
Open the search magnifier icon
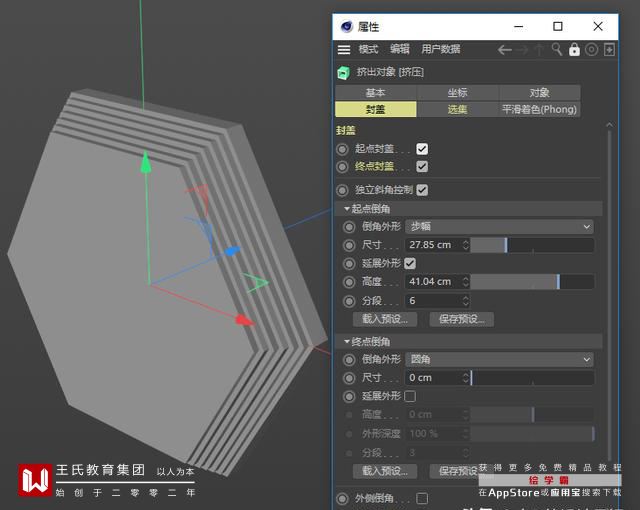(x=556, y=49)
